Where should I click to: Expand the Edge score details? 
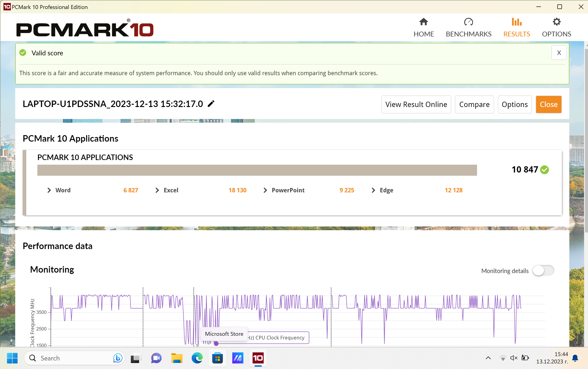[x=373, y=190]
